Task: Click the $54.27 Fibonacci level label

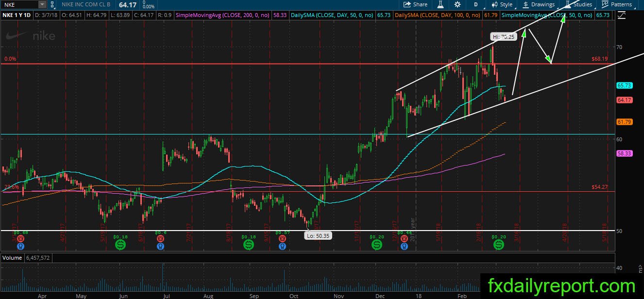Action: coord(600,187)
